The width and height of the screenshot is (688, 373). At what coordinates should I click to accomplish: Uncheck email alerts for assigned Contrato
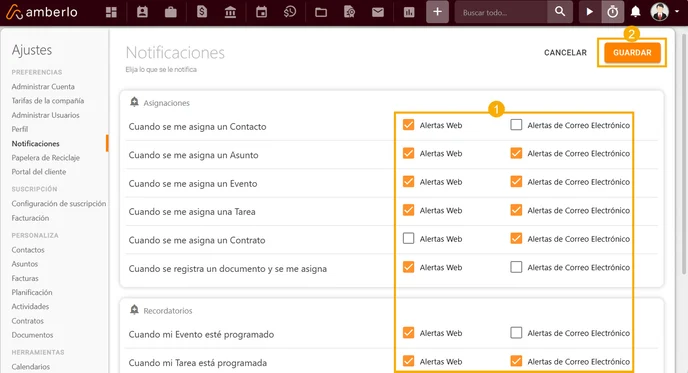click(x=516, y=239)
